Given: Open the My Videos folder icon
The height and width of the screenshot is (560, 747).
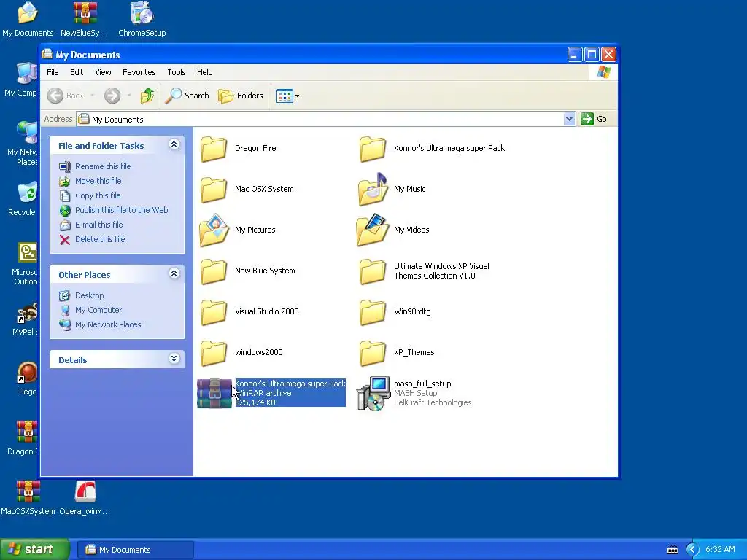Looking at the screenshot, I should (x=373, y=230).
